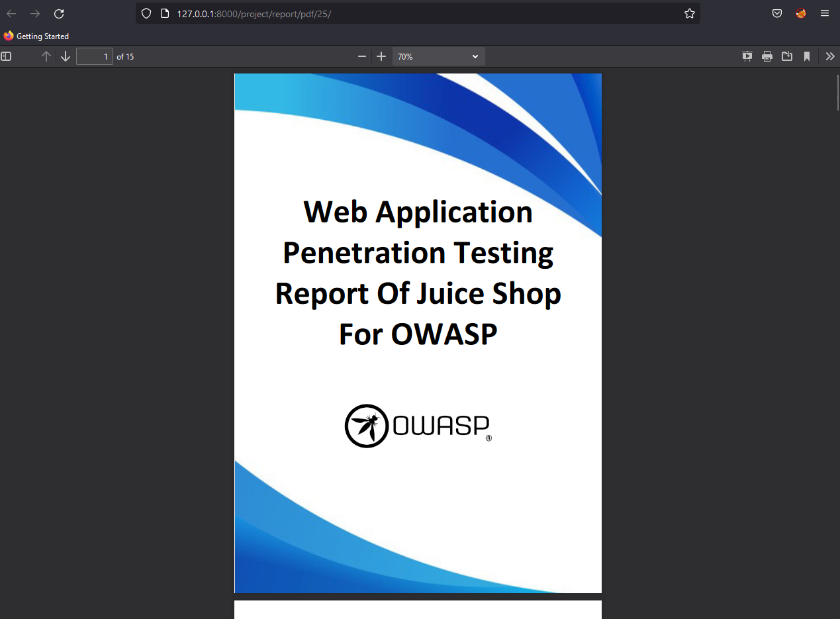The height and width of the screenshot is (619, 840).
Task: Expand the PDF tools overflow menu
Action: (x=830, y=57)
